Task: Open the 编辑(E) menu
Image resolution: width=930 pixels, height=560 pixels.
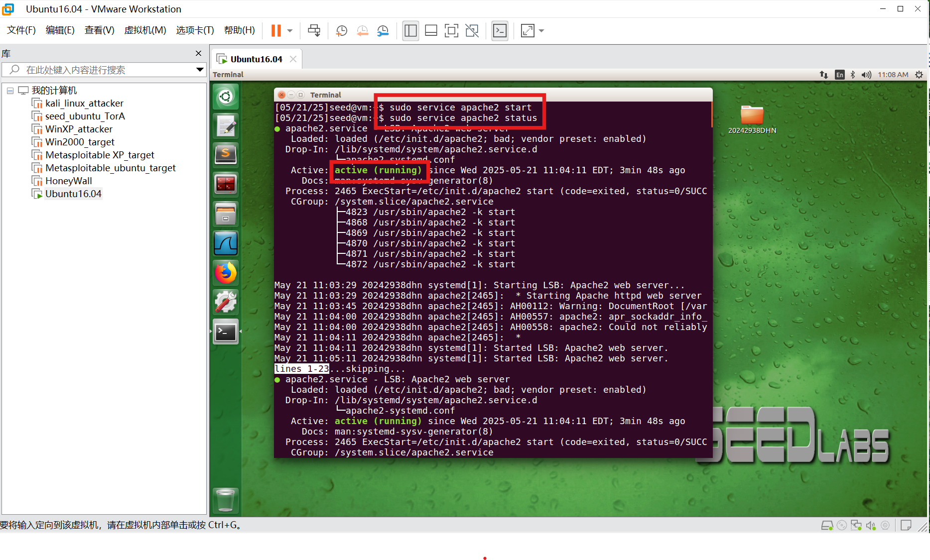Action: [x=60, y=30]
